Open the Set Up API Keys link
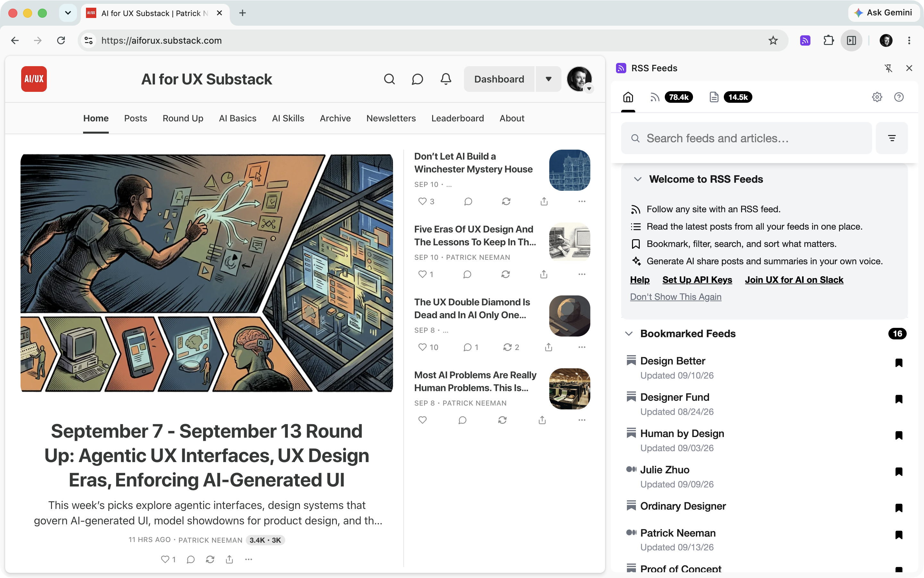Image resolution: width=924 pixels, height=578 pixels. coord(697,280)
